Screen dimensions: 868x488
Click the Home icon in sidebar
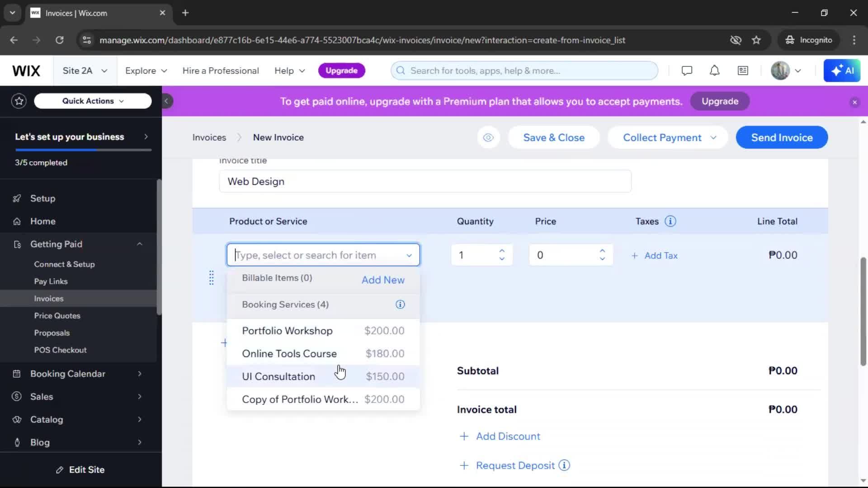(x=17, y=221)
